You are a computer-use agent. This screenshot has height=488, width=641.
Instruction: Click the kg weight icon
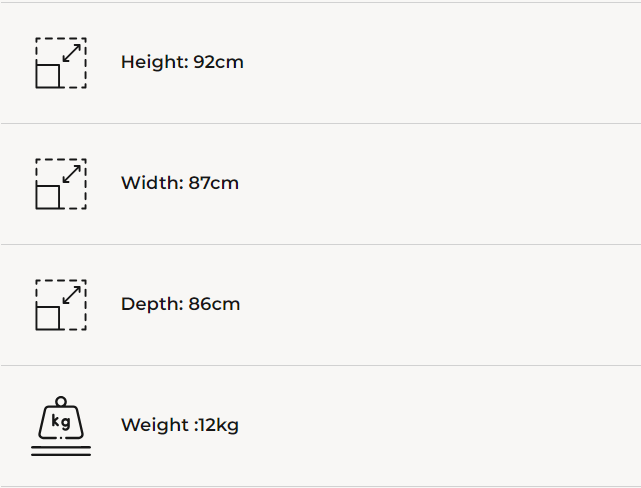coord(60,421)
